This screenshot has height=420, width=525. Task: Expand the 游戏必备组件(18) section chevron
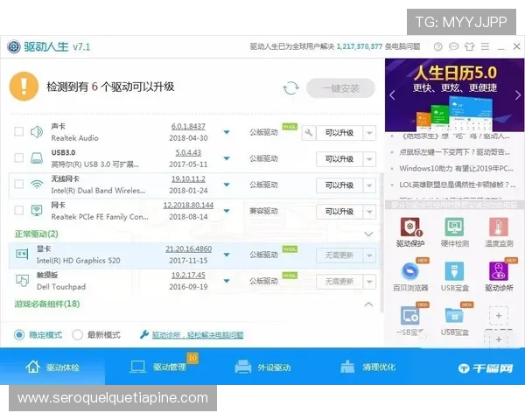coord(368,304)
